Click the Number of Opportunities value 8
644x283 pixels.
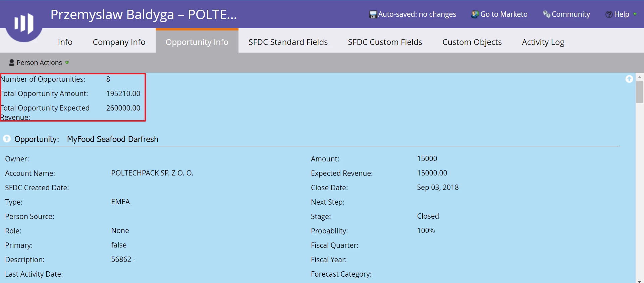108,79
